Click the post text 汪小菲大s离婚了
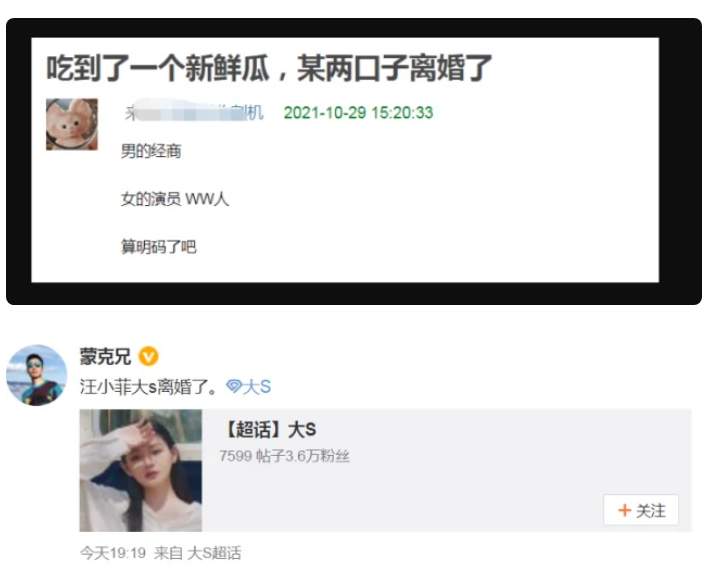The height and width of the screenshot is (576, 721). 149,387
